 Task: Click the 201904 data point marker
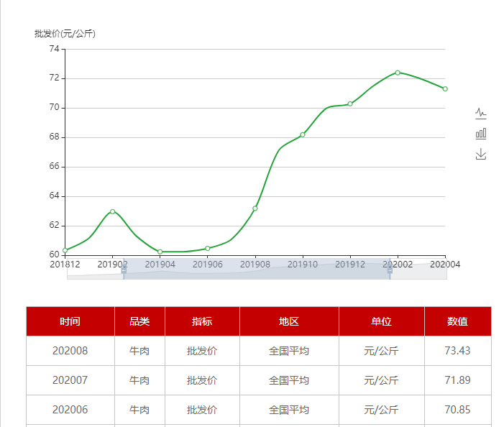click(160, 252)
